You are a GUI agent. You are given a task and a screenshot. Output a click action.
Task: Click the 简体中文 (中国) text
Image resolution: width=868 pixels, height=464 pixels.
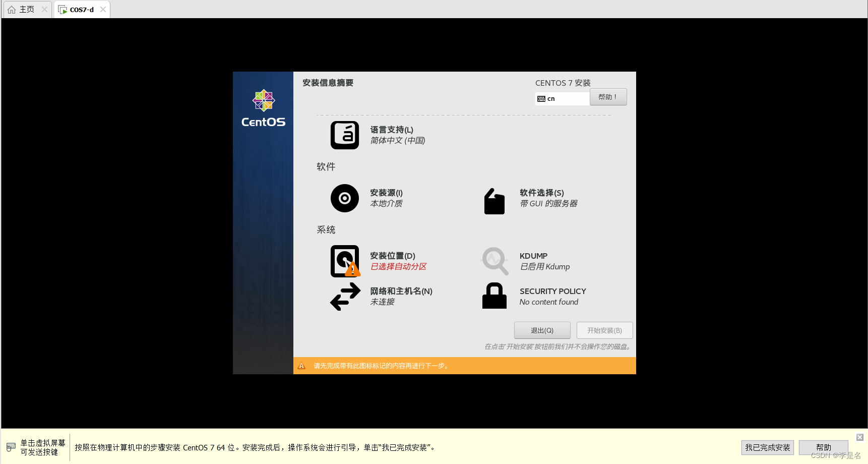(398, 141)
